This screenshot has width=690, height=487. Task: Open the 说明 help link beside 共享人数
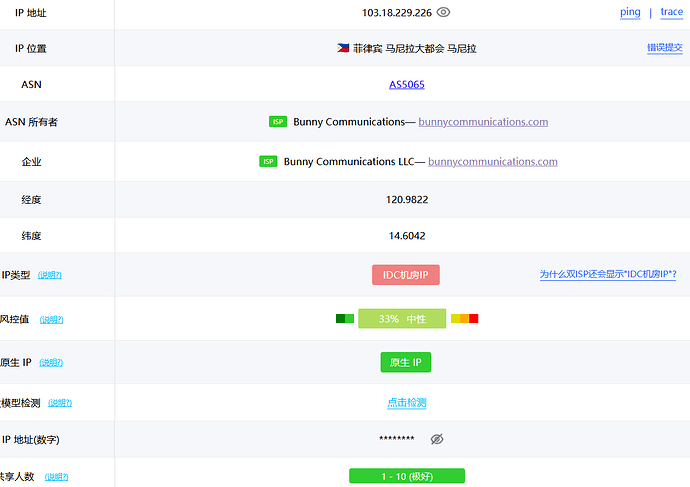click(x=56, y=477)
